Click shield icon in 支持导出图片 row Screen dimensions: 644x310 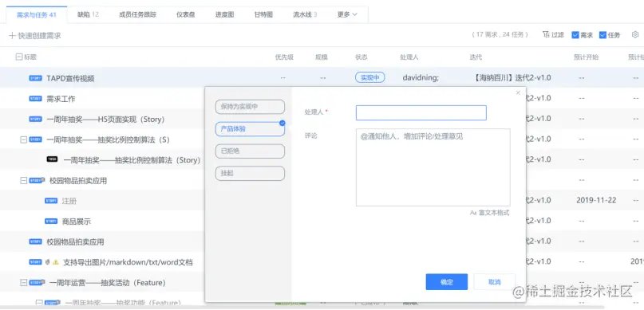tap(48, 262)
